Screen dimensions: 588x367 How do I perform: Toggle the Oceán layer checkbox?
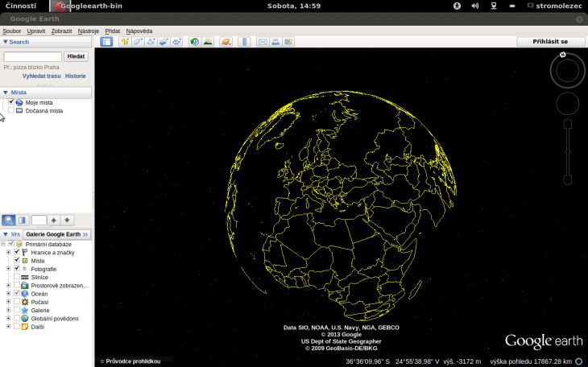coord(16,293)
